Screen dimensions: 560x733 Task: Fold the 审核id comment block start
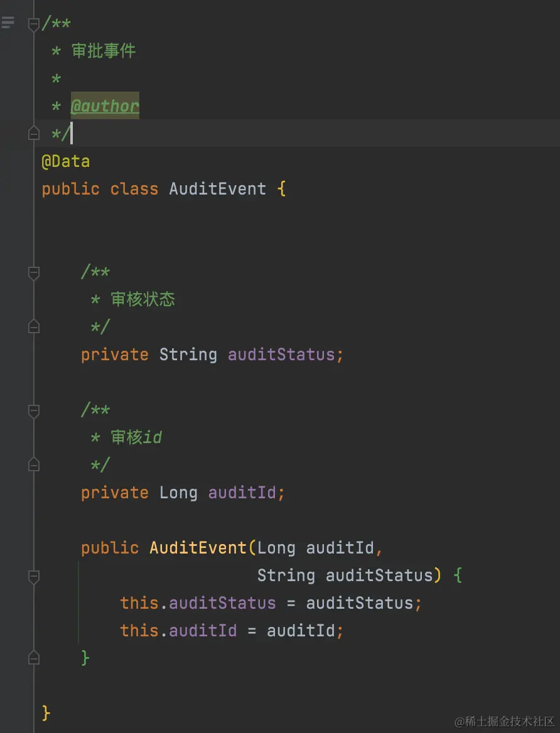[x=34, y=412]
